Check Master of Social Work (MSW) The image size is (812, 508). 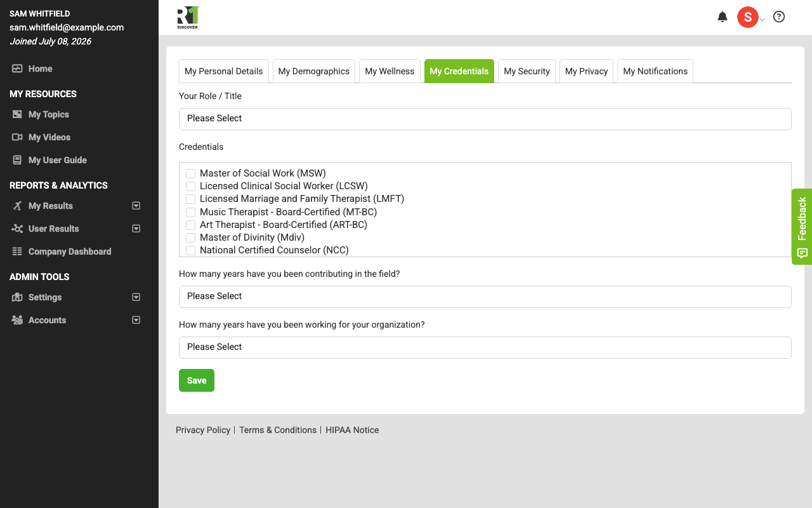click(190, 173)
